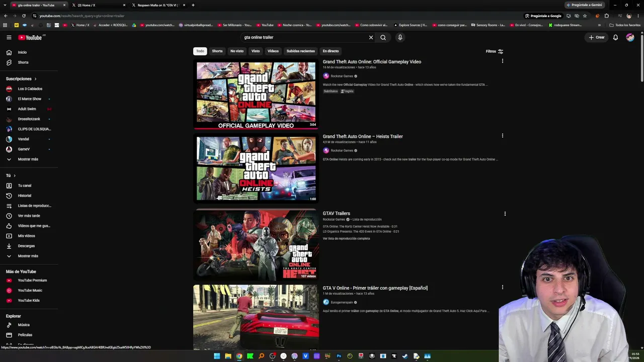Open the DrossRotzank subscription

pos(29,119)
